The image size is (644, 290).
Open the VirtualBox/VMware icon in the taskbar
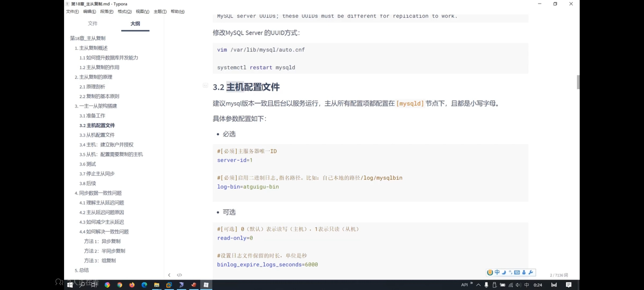169,285
